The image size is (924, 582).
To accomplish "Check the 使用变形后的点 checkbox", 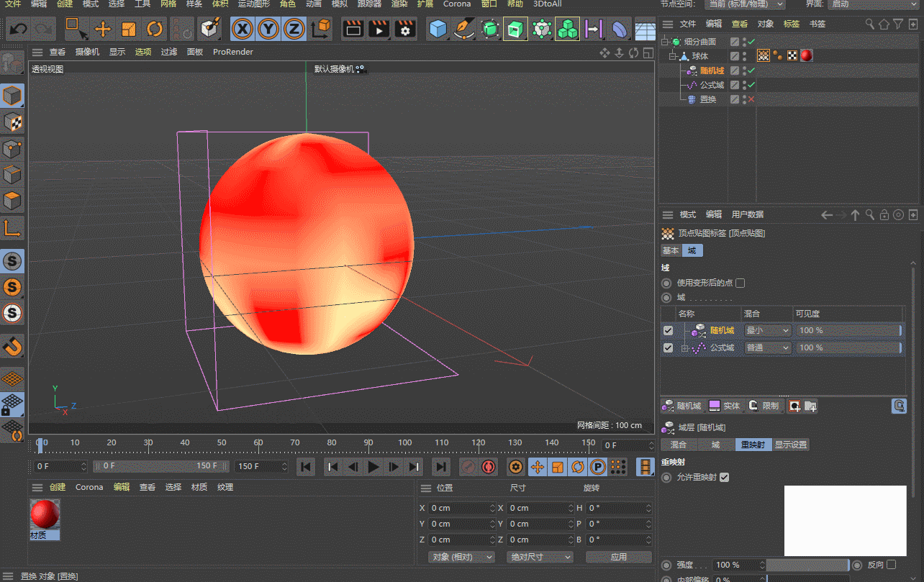I will [x=740, y=283].
